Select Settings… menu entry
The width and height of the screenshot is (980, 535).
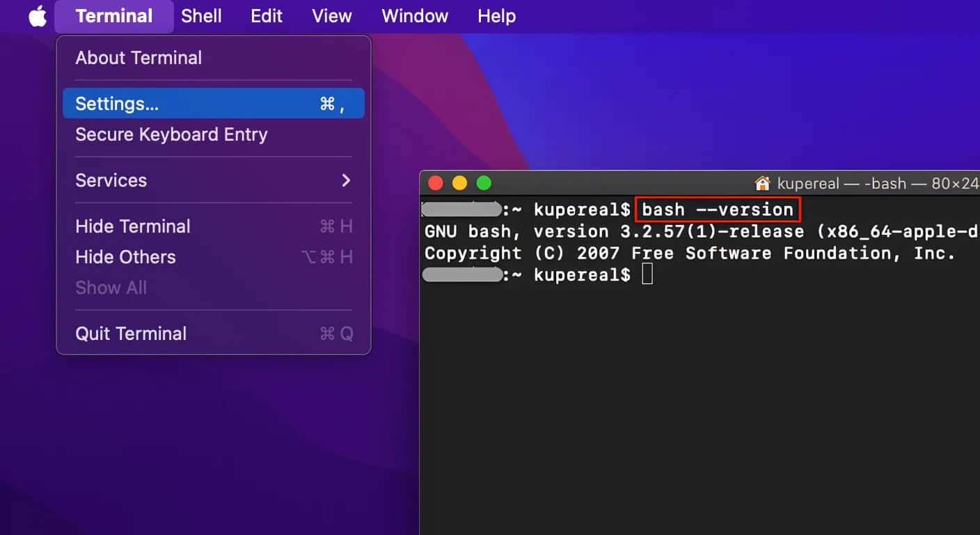click(x=214, y=103)
